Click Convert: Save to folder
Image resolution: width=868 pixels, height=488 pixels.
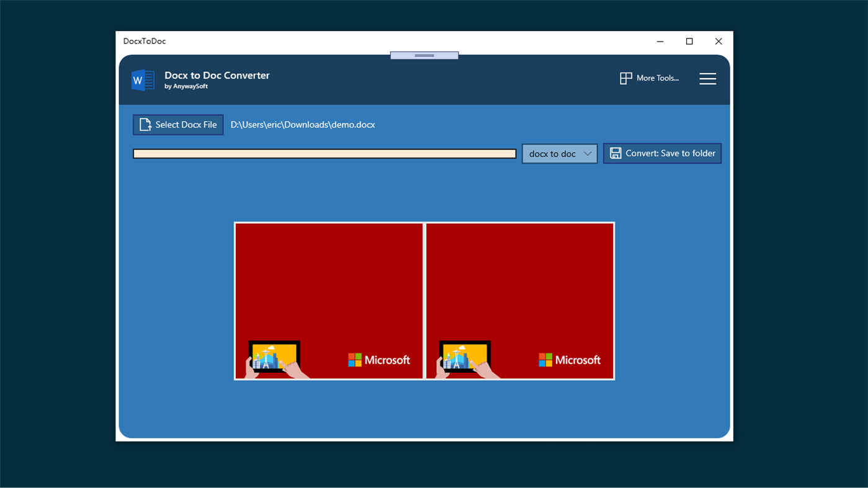tap(662, 153)
